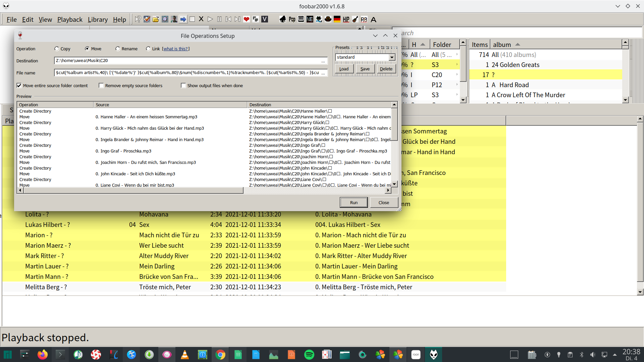Skip to the next track icon
The image size is (644, 362).
237,19
